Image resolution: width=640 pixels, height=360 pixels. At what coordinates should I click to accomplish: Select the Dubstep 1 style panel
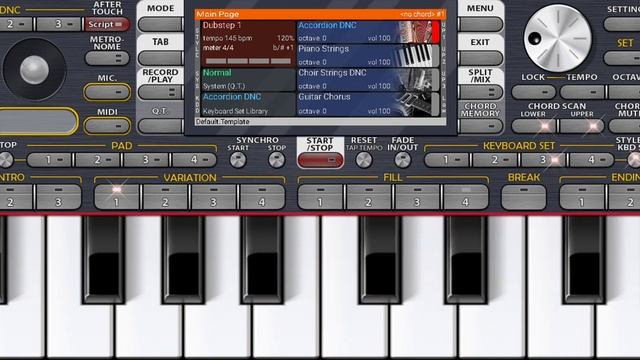248,44
